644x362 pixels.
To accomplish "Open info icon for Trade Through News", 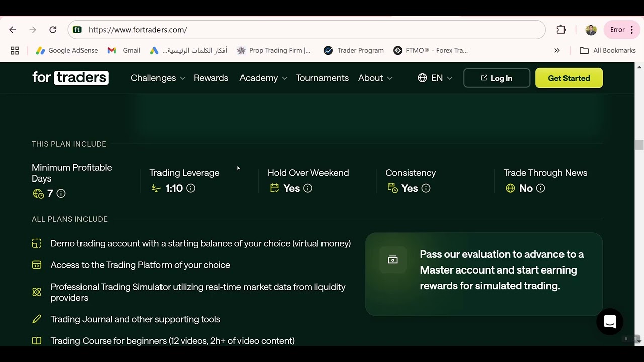I will pyautogui.click(x=540, y=188).
